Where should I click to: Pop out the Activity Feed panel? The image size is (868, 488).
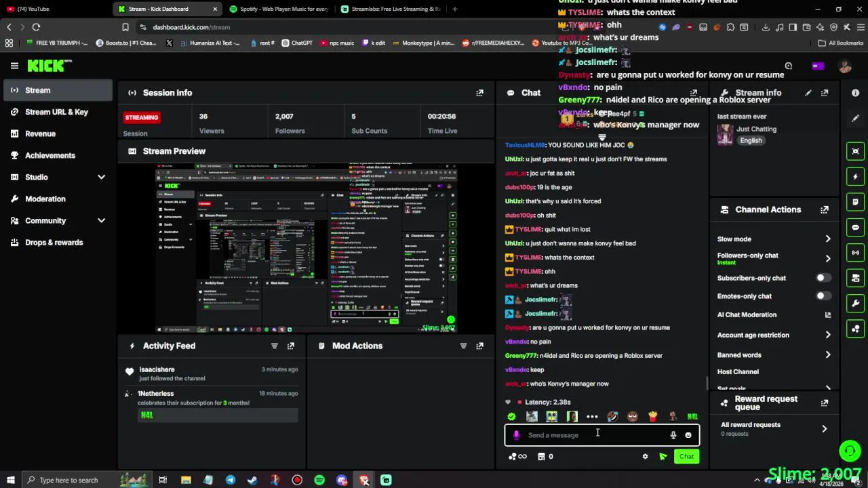(x=291, y=346)
